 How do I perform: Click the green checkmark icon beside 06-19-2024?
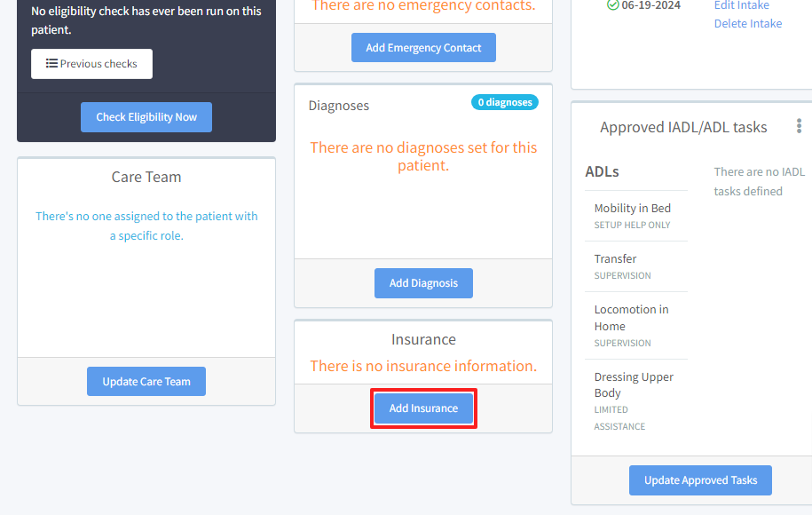(x=613, y=5)
